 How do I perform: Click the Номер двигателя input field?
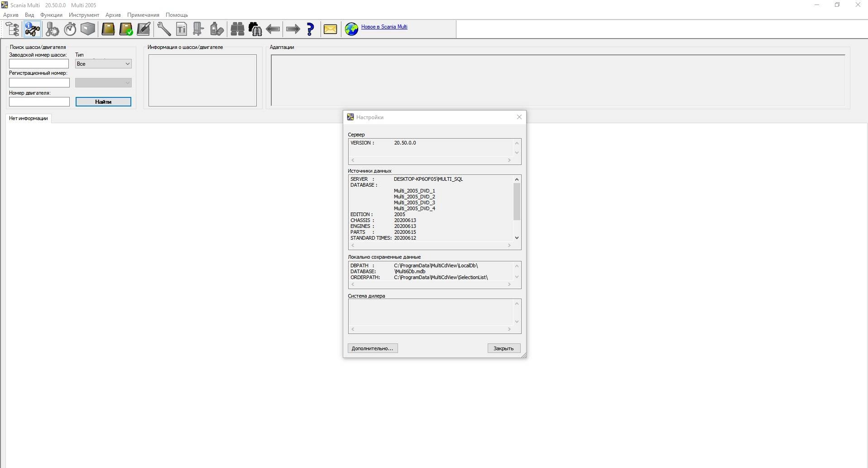coord(39,101)
